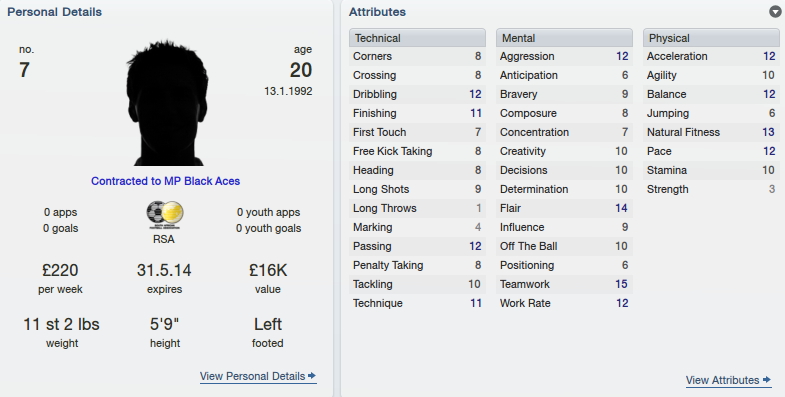Open the Attributes panel dropdown arrow
Image resolution: width=785 pixels, height=397 pixels.
click(775, 12)
